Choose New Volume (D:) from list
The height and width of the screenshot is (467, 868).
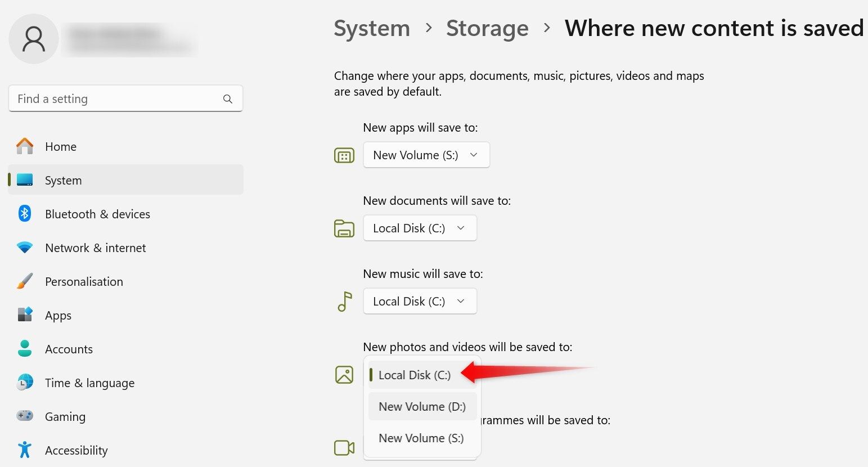point(422,406)
